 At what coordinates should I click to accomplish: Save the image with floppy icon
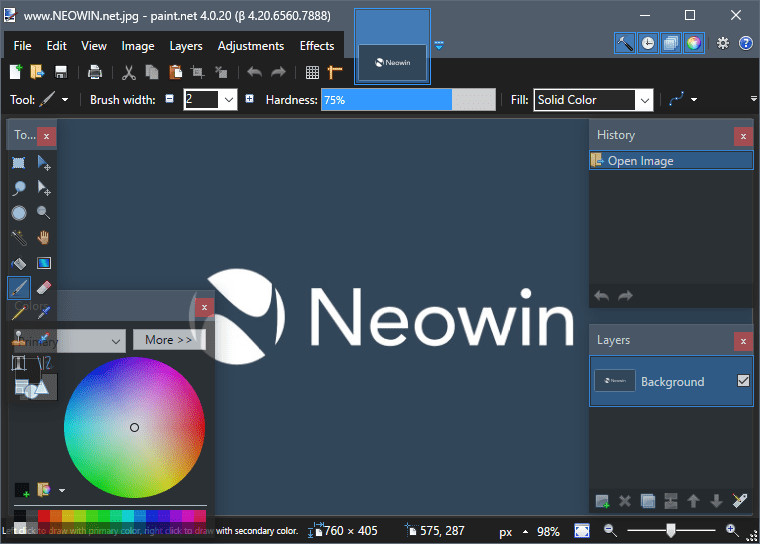(x=61, y=72)
